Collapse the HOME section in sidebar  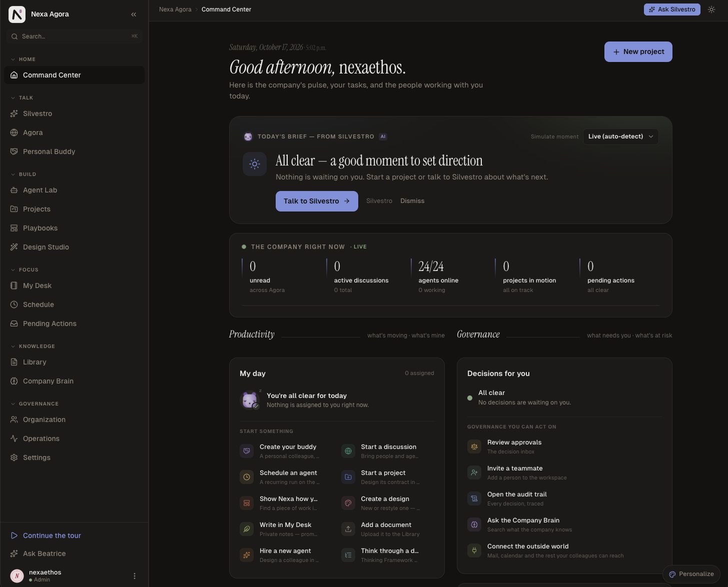(x=24, y=59)
